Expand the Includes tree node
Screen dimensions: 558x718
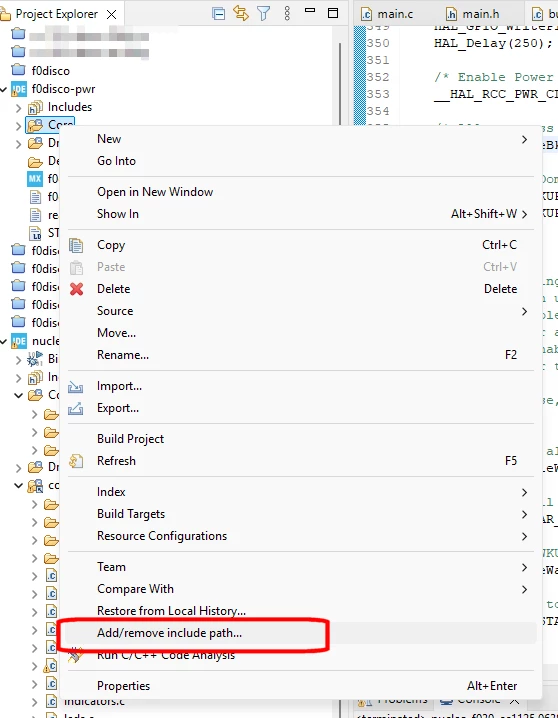pos(18,108)
